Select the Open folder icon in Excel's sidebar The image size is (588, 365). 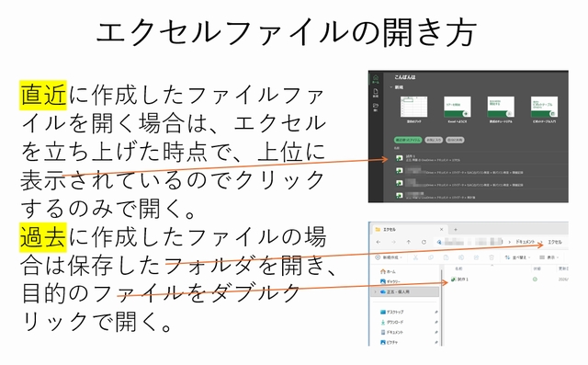coord(376,108)
